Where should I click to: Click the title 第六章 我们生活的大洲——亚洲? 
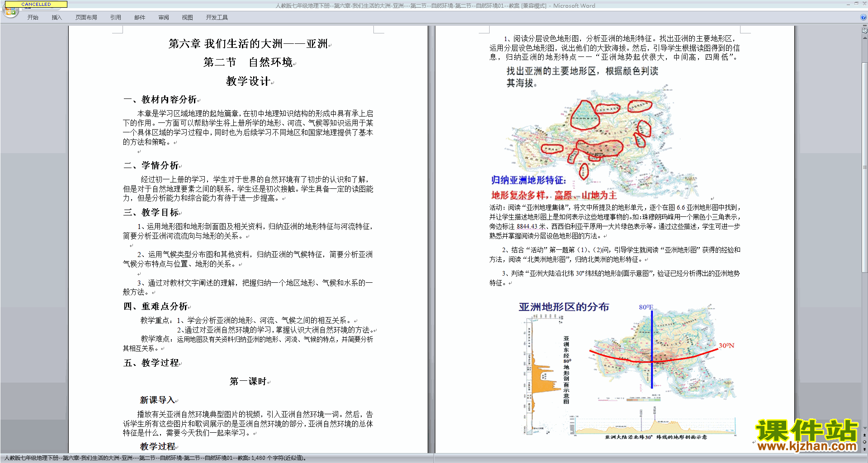click(x=248, y=44)
